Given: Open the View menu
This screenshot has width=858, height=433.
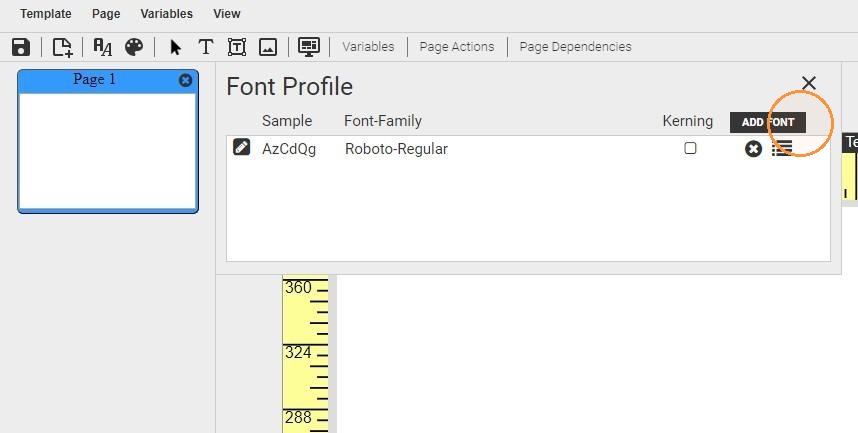Looking at the screenshot, I should [227, 14].
